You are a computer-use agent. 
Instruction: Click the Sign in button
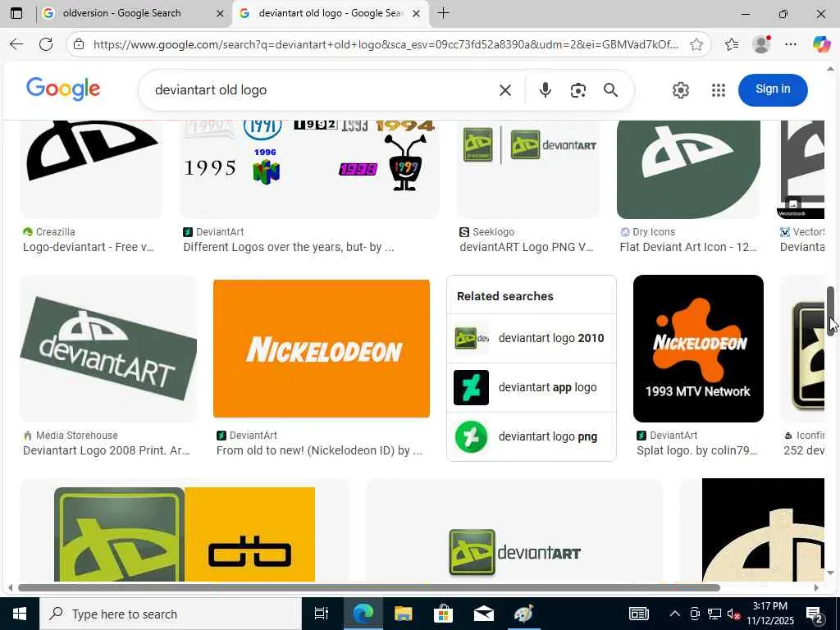(x=773, y=89)
